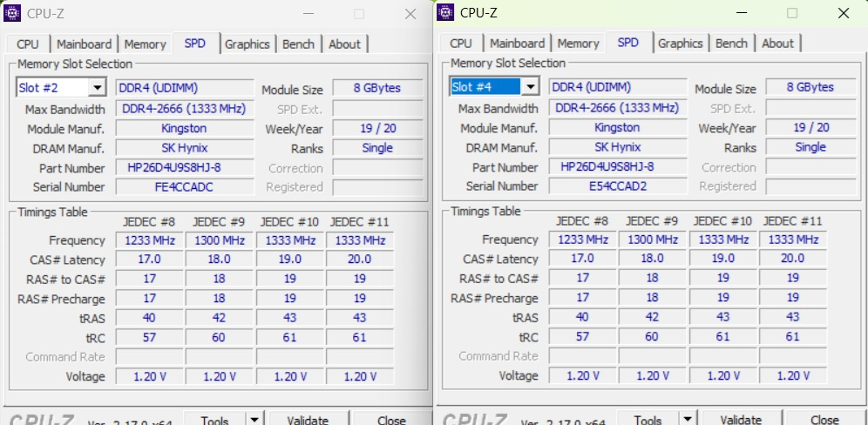
Task: Click Week/Year 19 / 20 in left window
Action: [377, 128]
